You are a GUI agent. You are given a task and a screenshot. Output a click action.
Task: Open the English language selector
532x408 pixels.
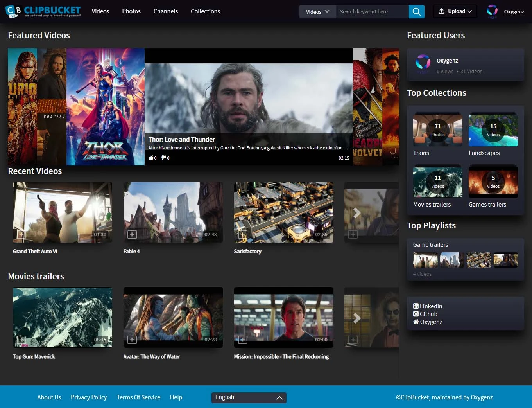[249, 397]
